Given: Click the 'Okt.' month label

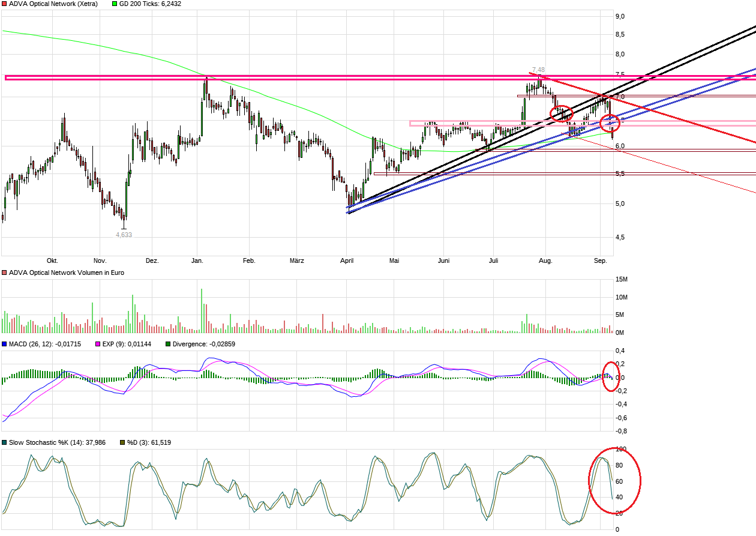Looking at the screenshot, I should pos(53,260).
